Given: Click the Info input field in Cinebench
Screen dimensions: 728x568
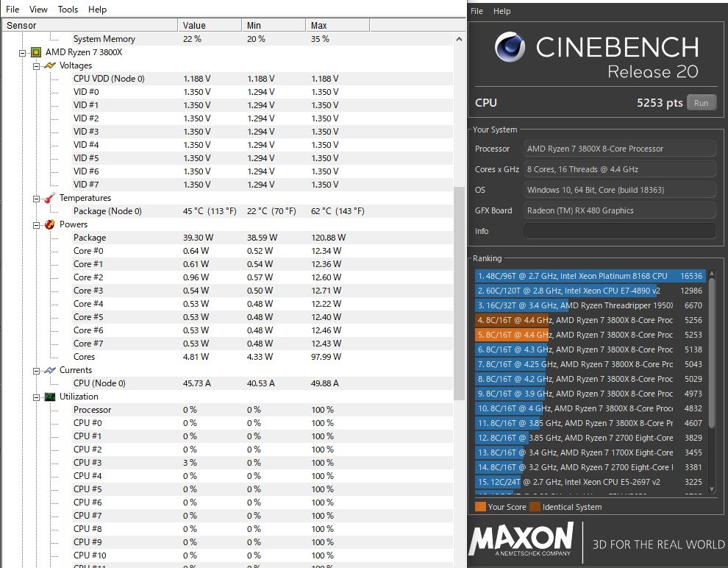Looking at the screenshot, I should [x=619, y=231].
